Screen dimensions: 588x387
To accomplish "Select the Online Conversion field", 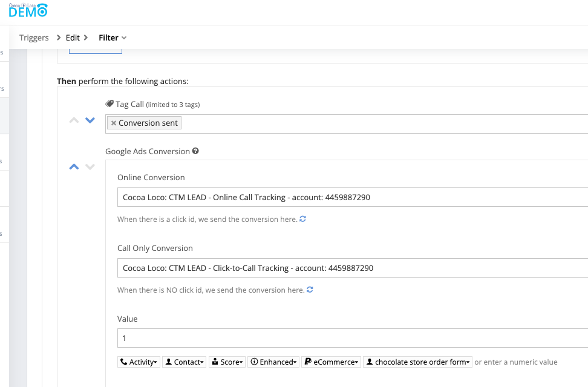I will click(x=352, y=198).
